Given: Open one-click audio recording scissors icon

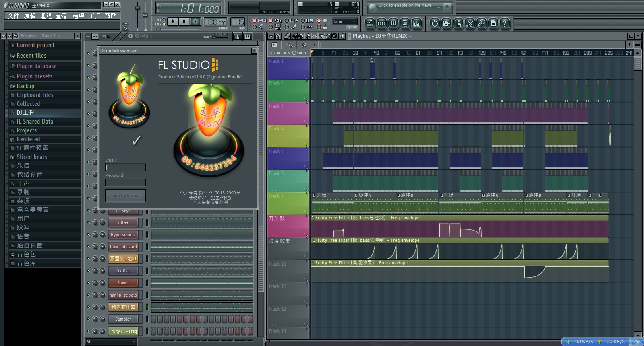Looking at the screenshot, I should tap(470, 23).
